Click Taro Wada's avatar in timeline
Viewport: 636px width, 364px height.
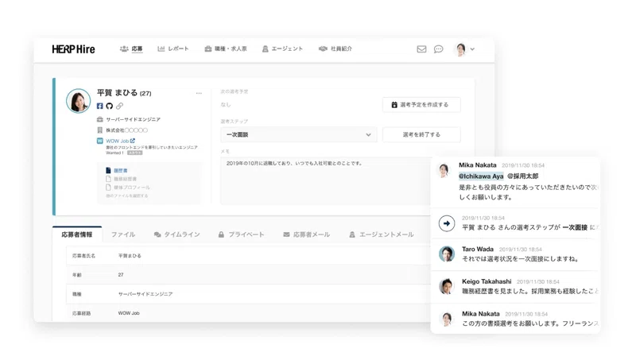pyautogui.click(x=447, y=254)
